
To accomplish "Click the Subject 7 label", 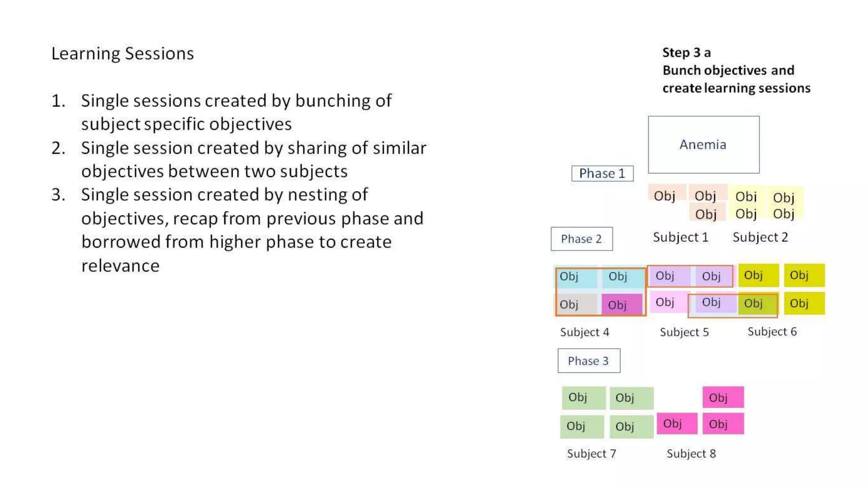I will (x=591, y=454).
